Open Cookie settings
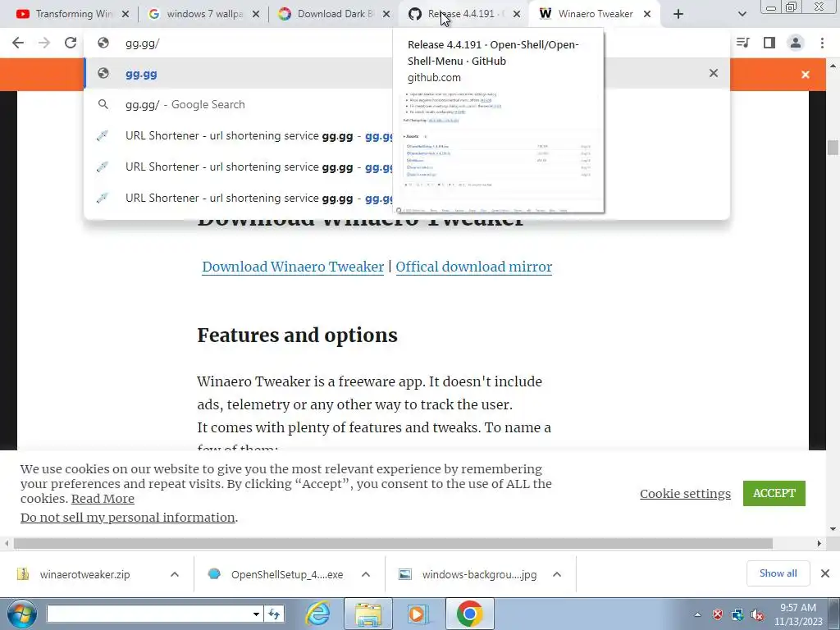This screenshot has height=630, width=840. [x=685, y=493]
